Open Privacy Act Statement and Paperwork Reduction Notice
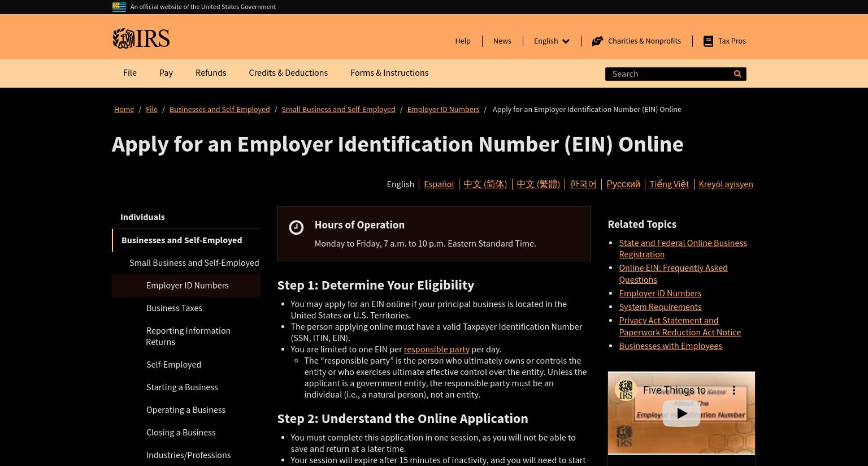 680,326
